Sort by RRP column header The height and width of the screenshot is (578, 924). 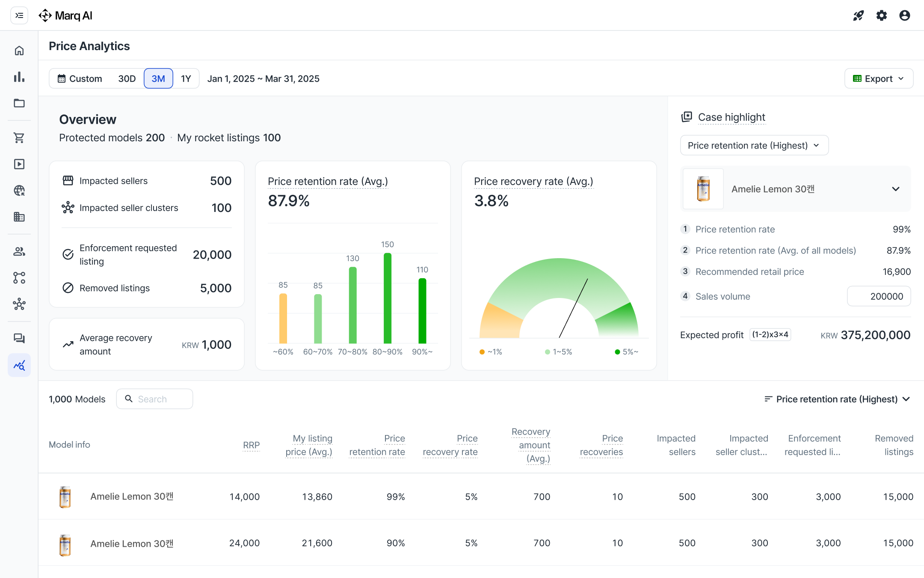click(251, 445)
